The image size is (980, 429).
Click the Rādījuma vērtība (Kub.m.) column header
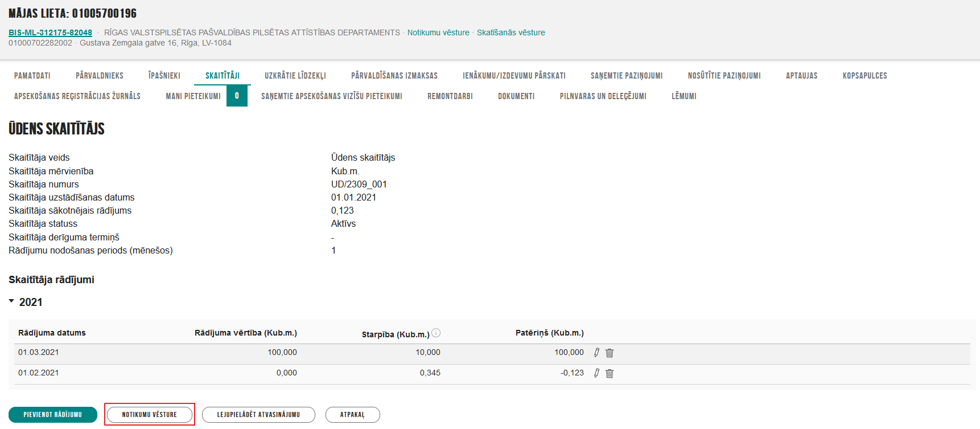[246, 333]
